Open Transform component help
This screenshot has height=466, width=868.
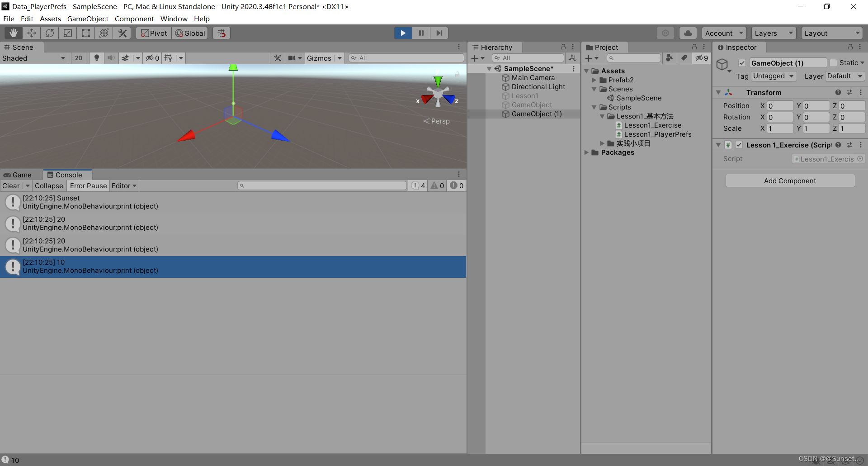838,92
